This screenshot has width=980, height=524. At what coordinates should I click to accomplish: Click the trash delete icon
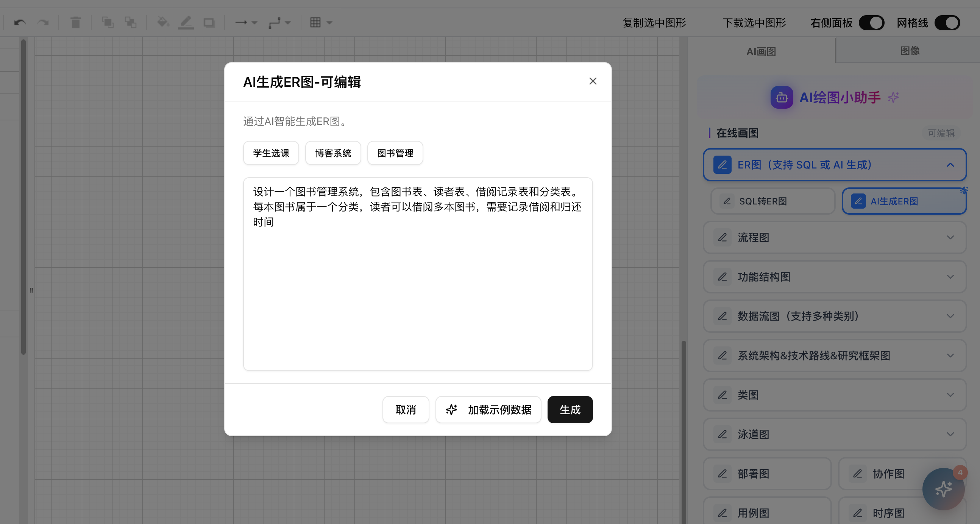tap(76, 23)
